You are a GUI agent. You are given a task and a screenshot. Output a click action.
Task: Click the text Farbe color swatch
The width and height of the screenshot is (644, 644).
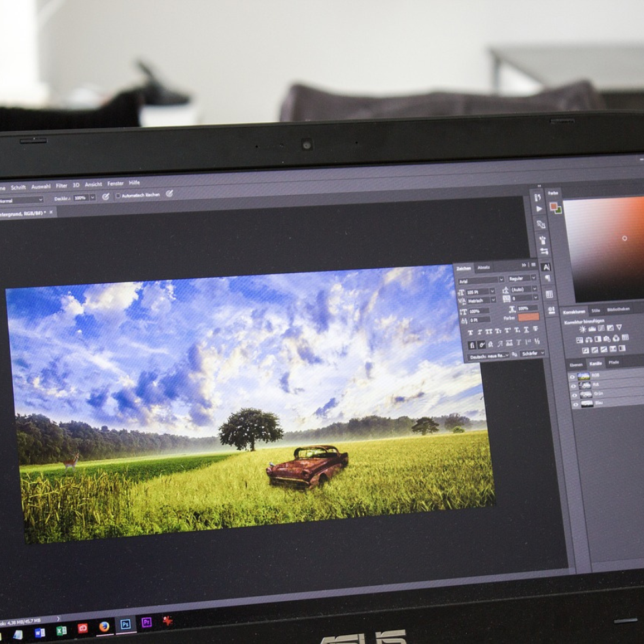(x=528, y=317)
